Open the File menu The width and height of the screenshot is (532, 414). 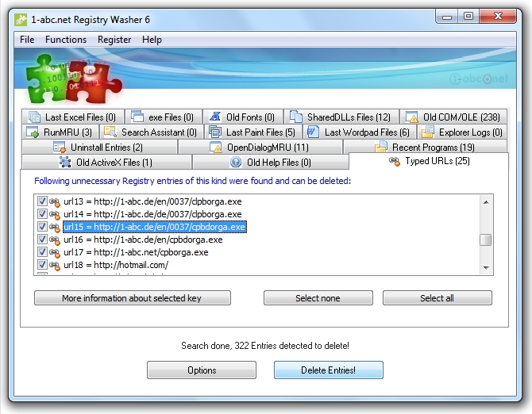click(27, 40)
